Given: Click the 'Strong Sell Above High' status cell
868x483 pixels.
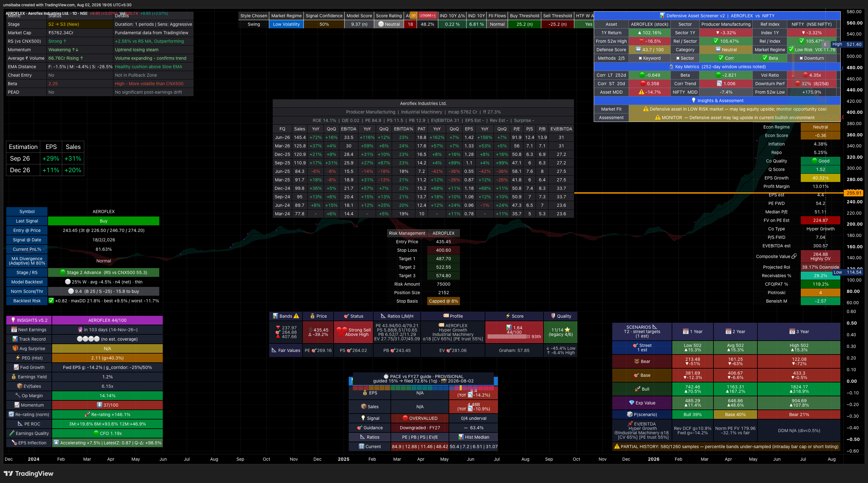Looking at the screenshot, I should pos(353,332).
